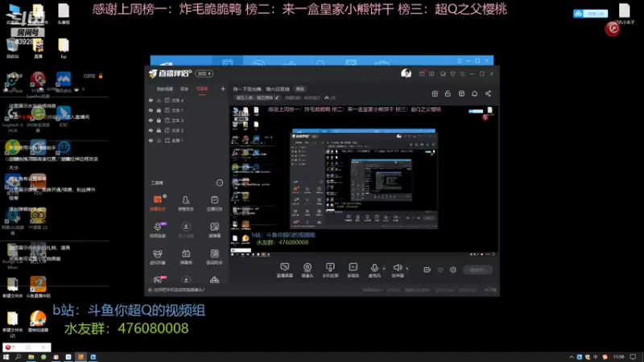Viewport: 644px width, 362px height.
Task: Add a screen capture source
Action: [285, 270]
